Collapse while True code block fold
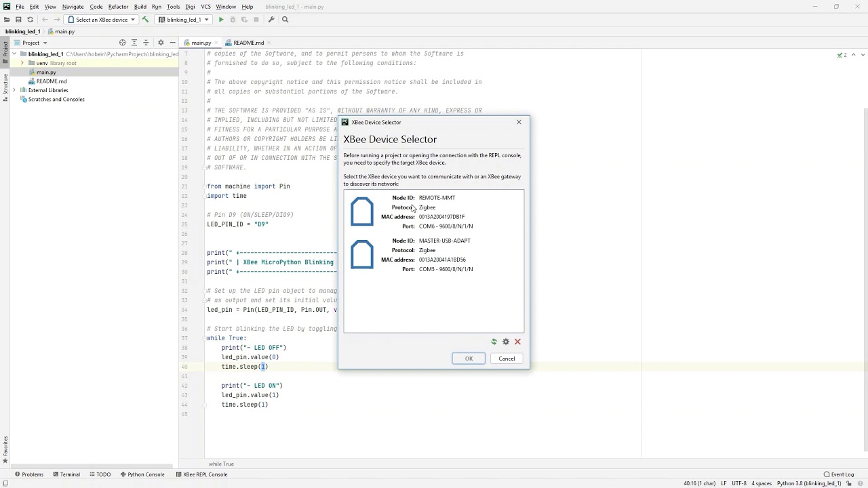Viewport: 868px width, 488px height. pyautogui.click(x=204, y=338)
